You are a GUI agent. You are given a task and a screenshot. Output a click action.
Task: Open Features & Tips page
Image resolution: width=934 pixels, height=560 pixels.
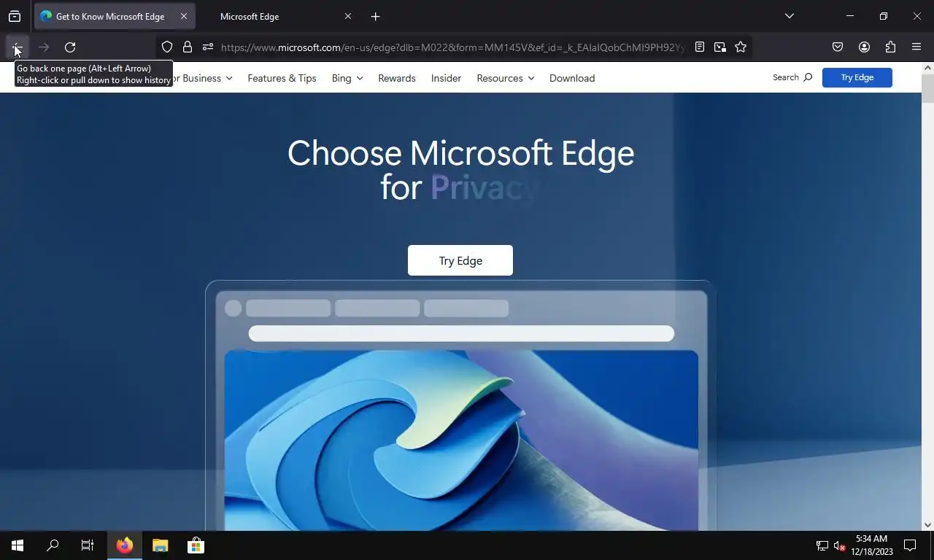[x=282, y=78]
